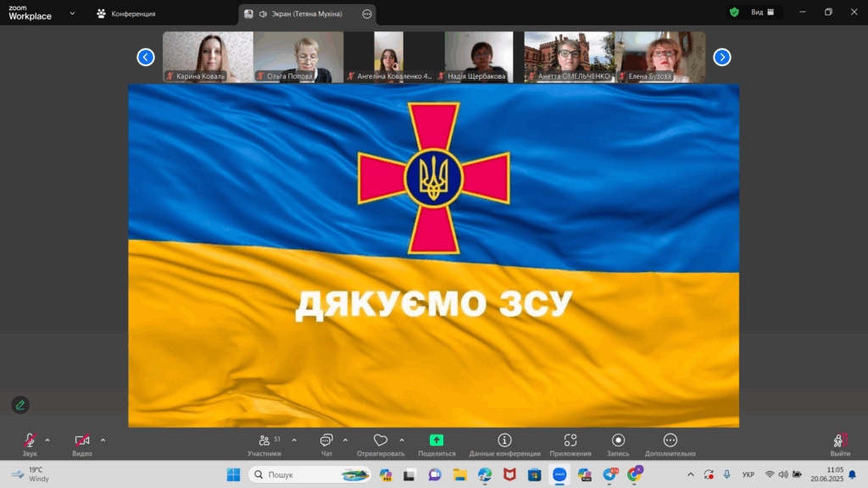This screenshot has height=488, width=868.
Task: Switch to the Конференция tab
Action: coord(126,14)
